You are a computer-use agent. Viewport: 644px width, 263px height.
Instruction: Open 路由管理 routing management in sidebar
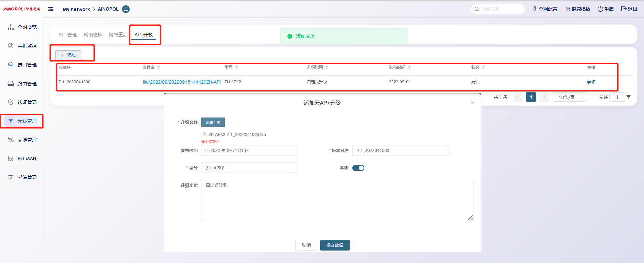(x=22, y=84)
